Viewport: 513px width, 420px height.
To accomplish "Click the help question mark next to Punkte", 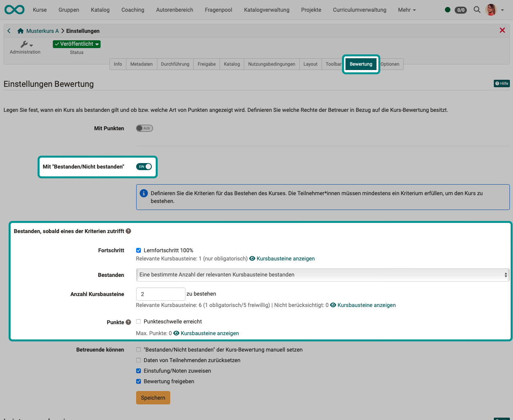I will coord(128,322).
